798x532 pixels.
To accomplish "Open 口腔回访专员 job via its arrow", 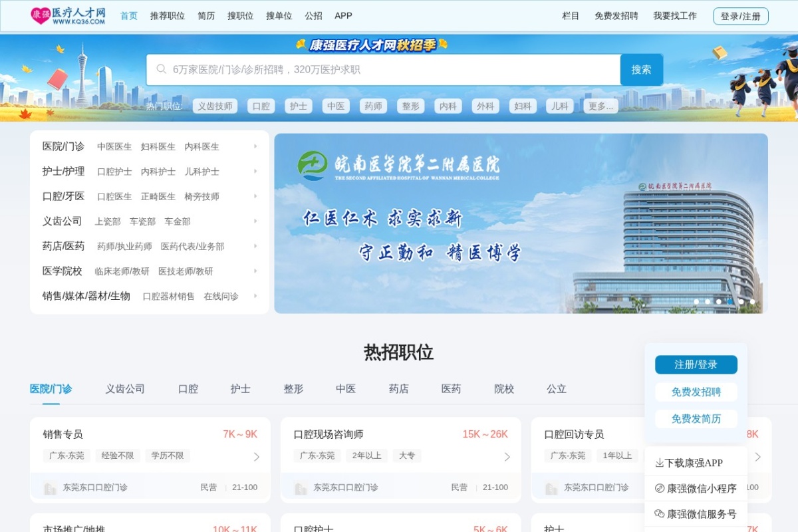I will (758, 457).
